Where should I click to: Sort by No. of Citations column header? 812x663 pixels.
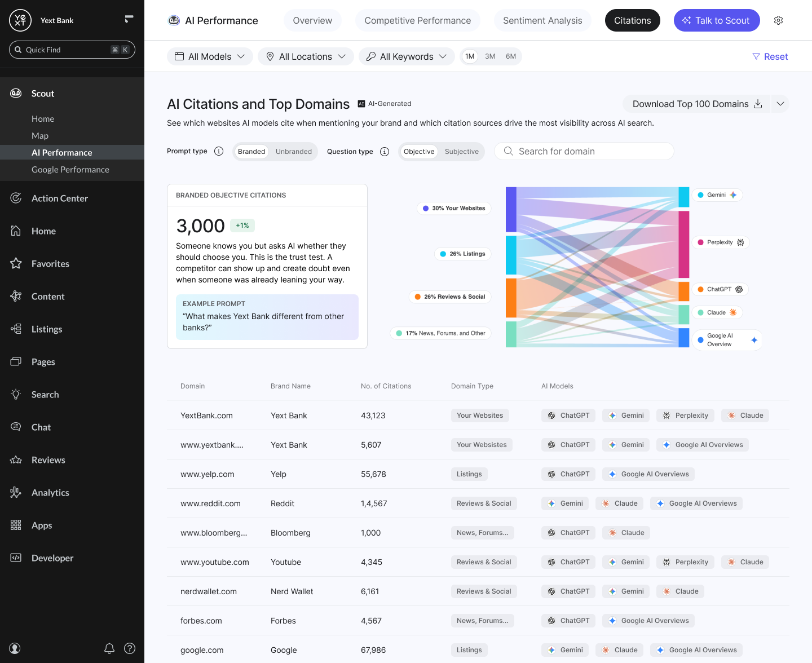click(386, 386)
